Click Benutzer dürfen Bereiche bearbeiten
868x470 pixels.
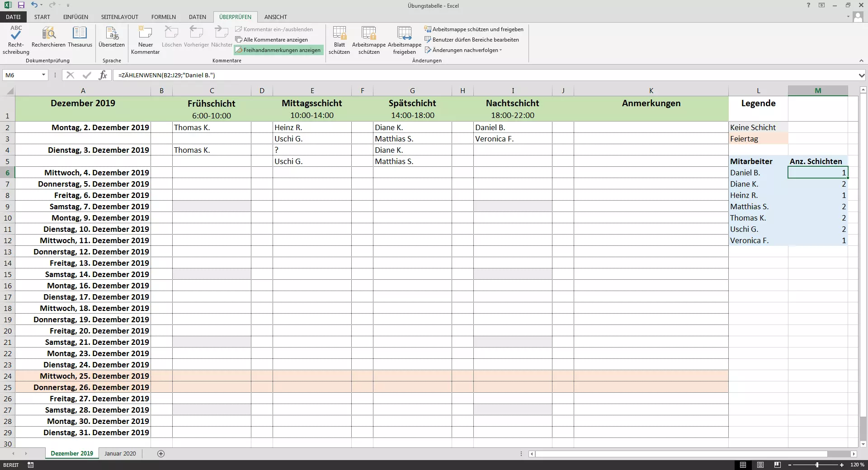pos(472,39)
